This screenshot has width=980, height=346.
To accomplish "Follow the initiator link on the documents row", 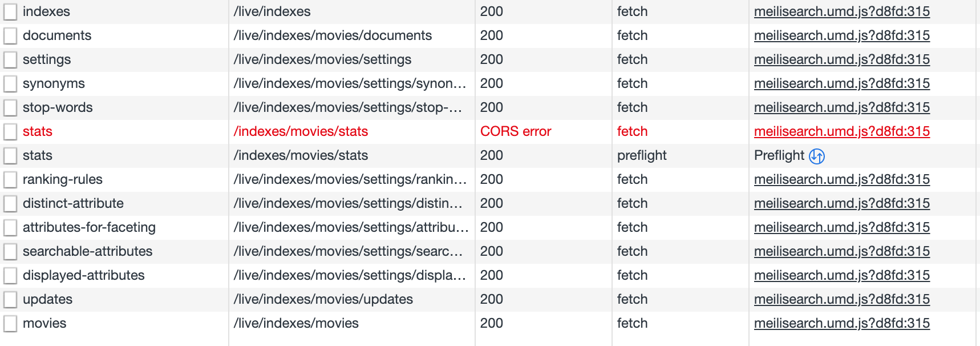I will tap(841, 35).
